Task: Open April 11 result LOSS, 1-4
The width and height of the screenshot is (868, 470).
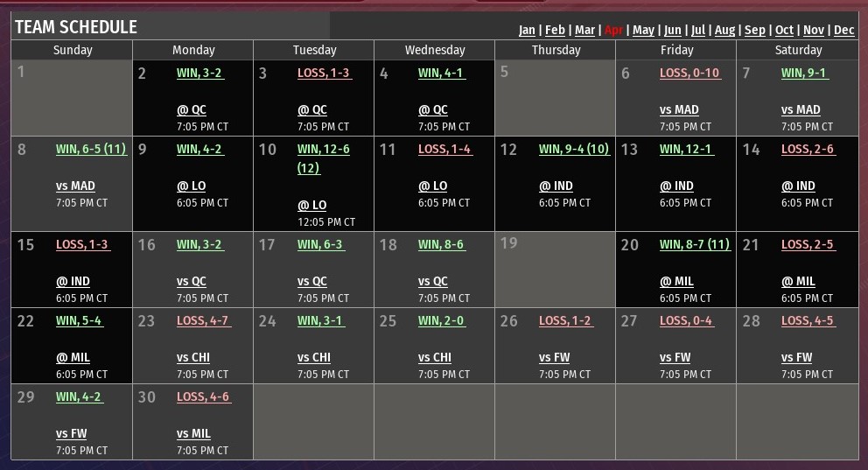Action: pos(445,149)
